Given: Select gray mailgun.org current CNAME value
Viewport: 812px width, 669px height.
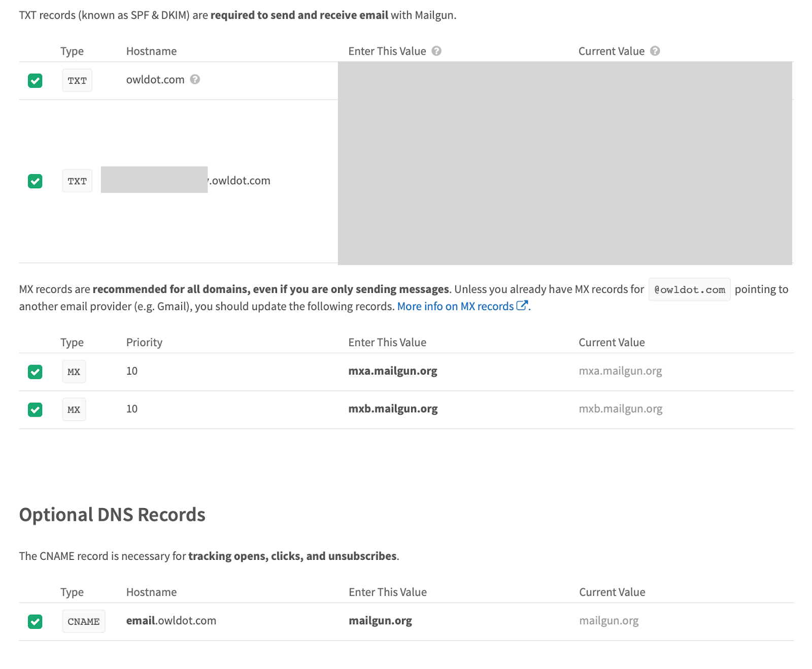Looking at the screenshot, I should [609, 621].
